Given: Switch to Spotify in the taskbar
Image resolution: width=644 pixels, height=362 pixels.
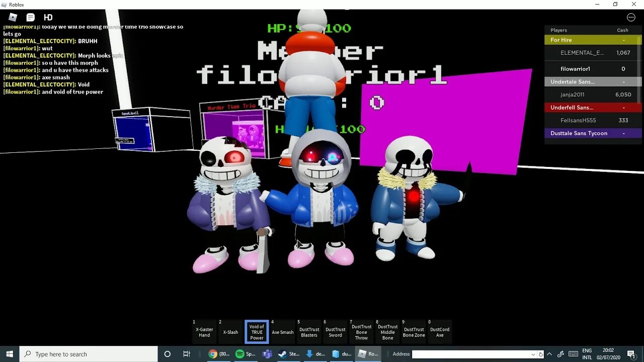Looking at the screenshot, I should [246, 354].
